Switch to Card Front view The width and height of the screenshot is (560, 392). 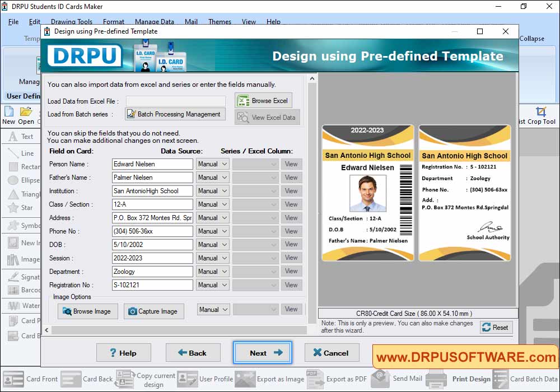pos(30,379)
